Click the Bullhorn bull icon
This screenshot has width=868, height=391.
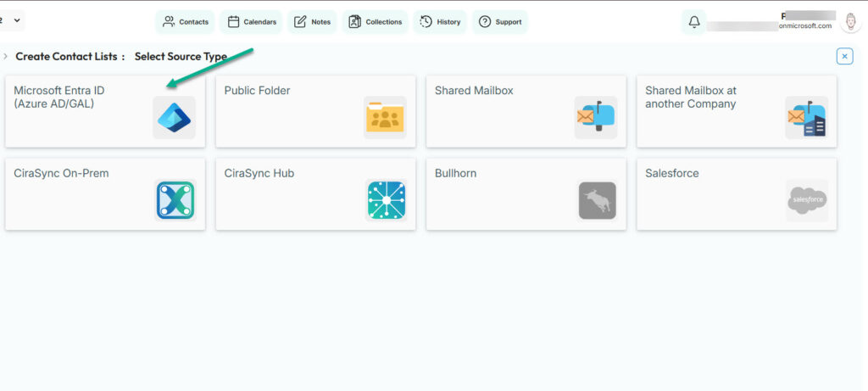[597, 200]
